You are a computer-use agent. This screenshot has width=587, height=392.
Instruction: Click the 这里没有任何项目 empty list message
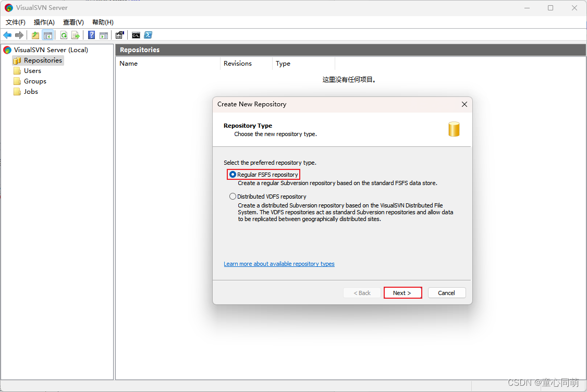pyautogui.click(x=349, y=80)
